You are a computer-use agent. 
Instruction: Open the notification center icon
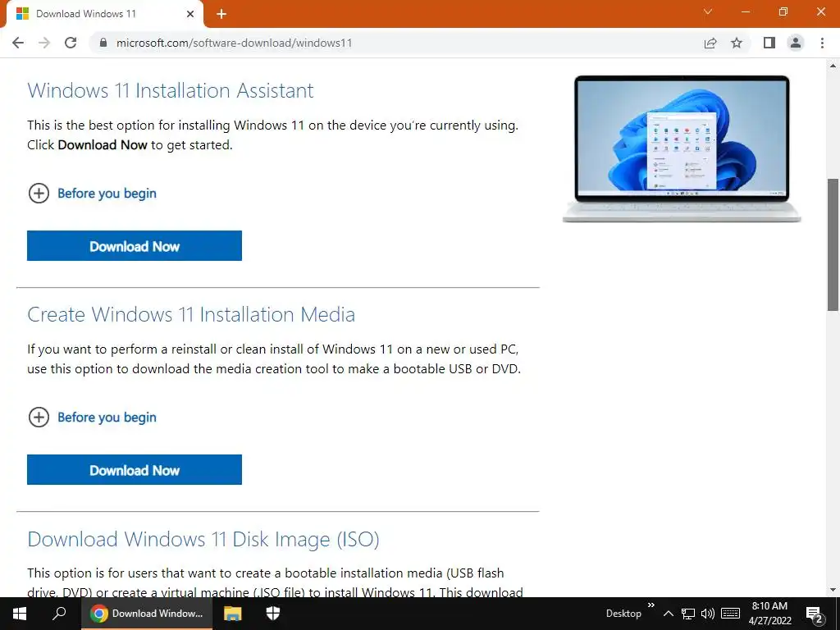(815, 615)
